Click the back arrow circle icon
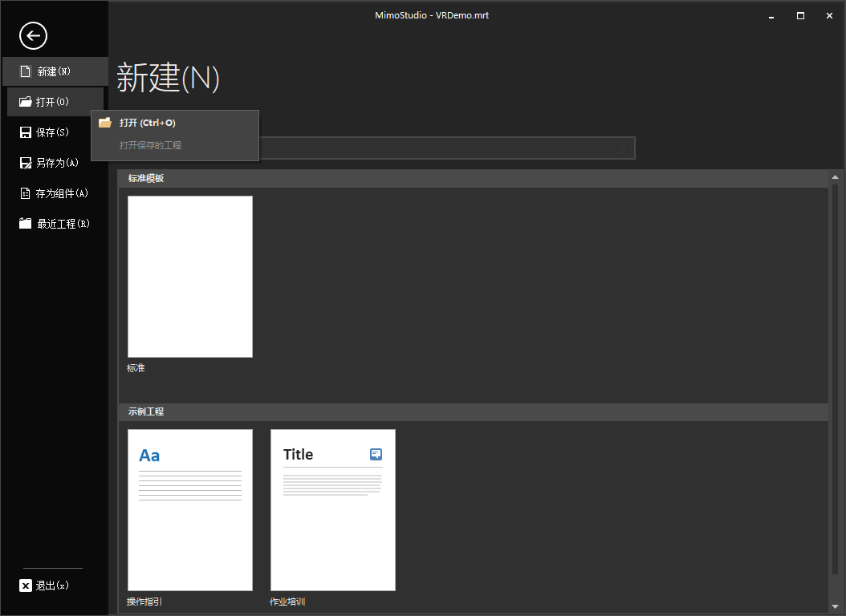 click(x=33, y=35)
